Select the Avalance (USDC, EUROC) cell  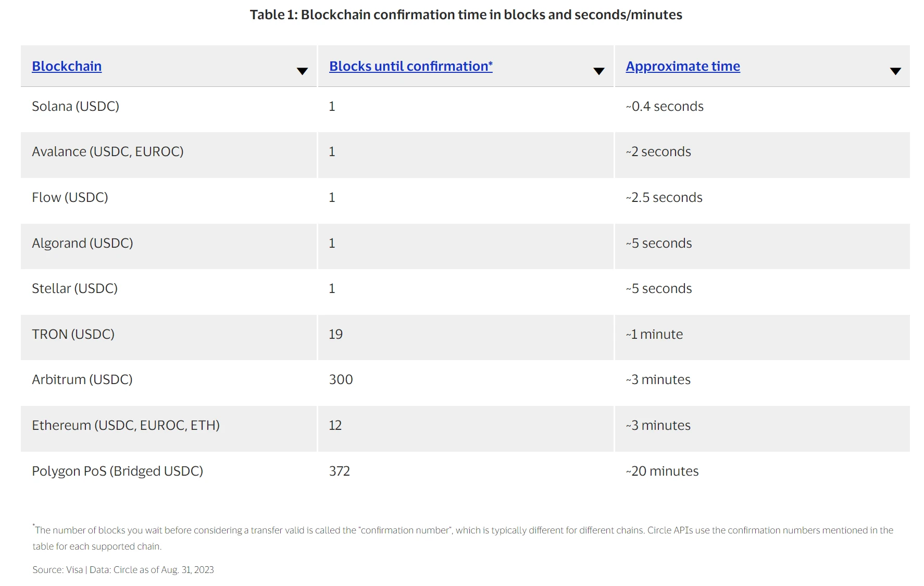click(108, 152)
